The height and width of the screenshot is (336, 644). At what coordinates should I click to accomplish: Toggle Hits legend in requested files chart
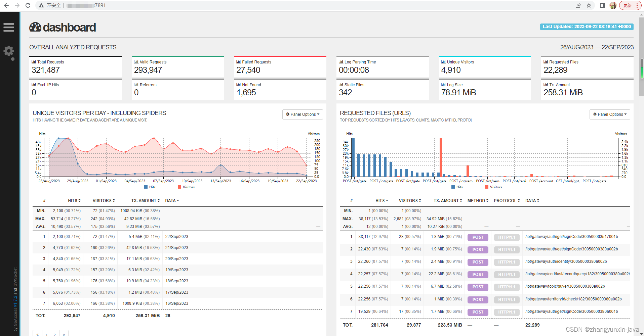coord(457,187)
